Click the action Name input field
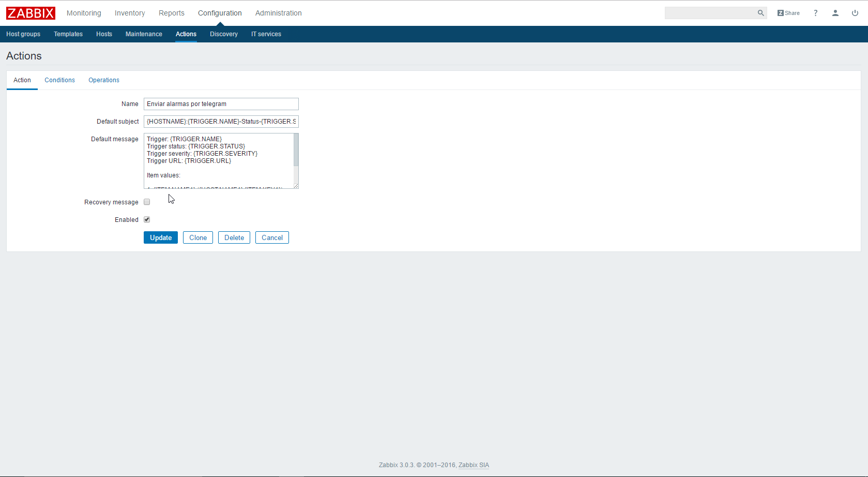 pos(221,104)
